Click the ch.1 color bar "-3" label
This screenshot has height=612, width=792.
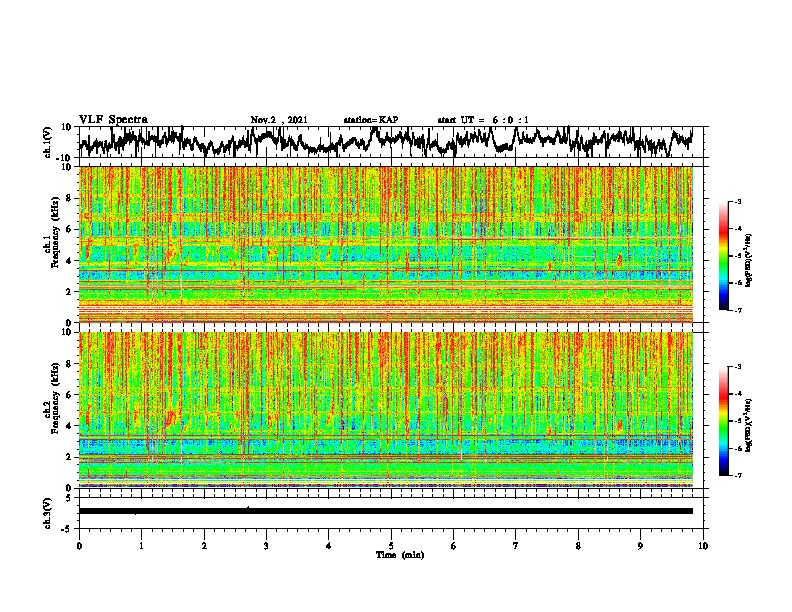[x=738, y=202]
